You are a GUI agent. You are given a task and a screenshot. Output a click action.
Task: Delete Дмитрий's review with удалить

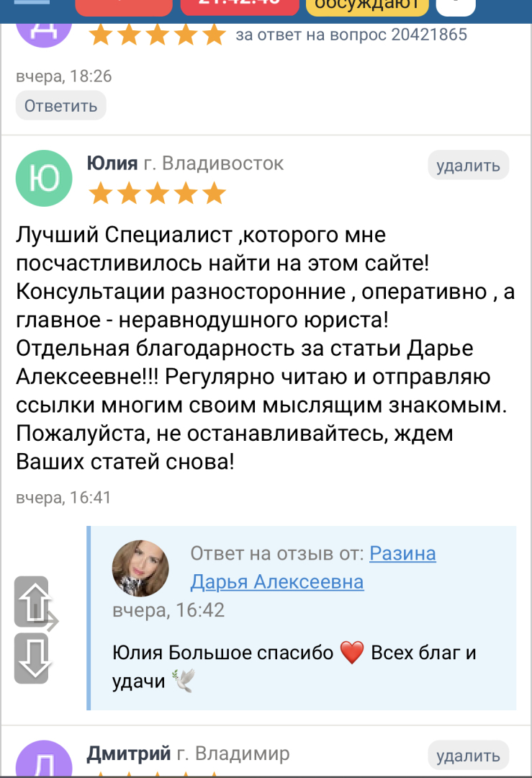(x=468, y=756)
